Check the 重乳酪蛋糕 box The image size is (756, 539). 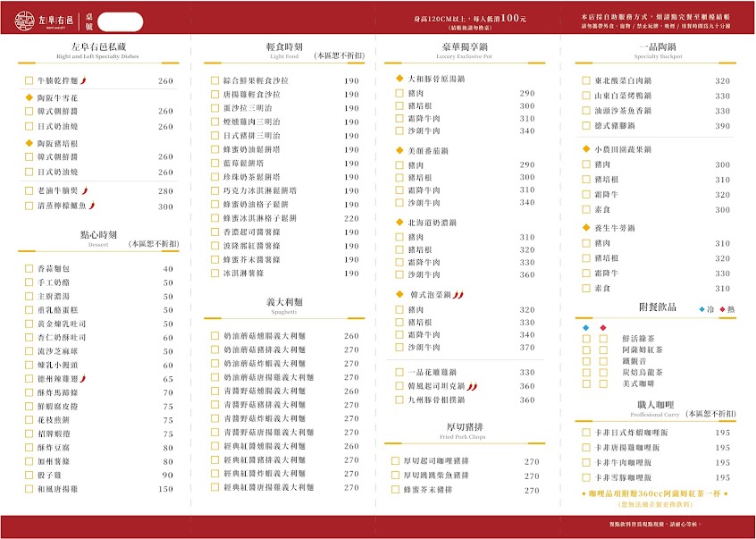[x=29, y=310]
